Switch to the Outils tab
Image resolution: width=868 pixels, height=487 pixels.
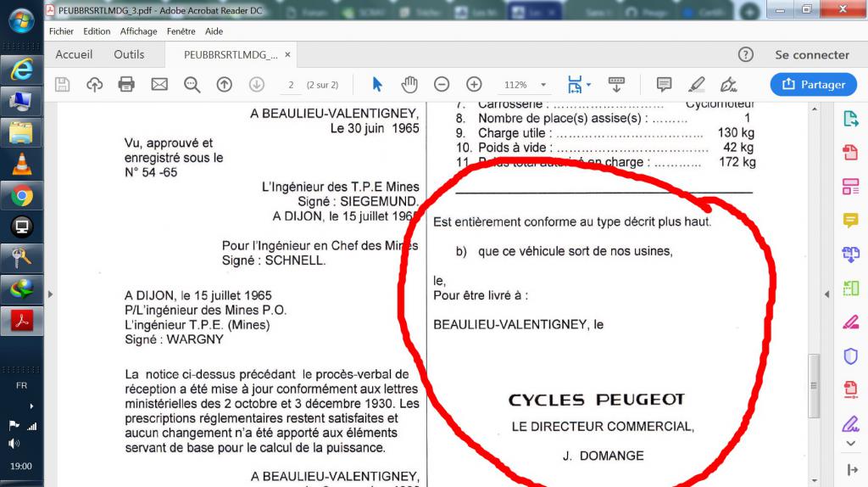(x=129, y=54)
